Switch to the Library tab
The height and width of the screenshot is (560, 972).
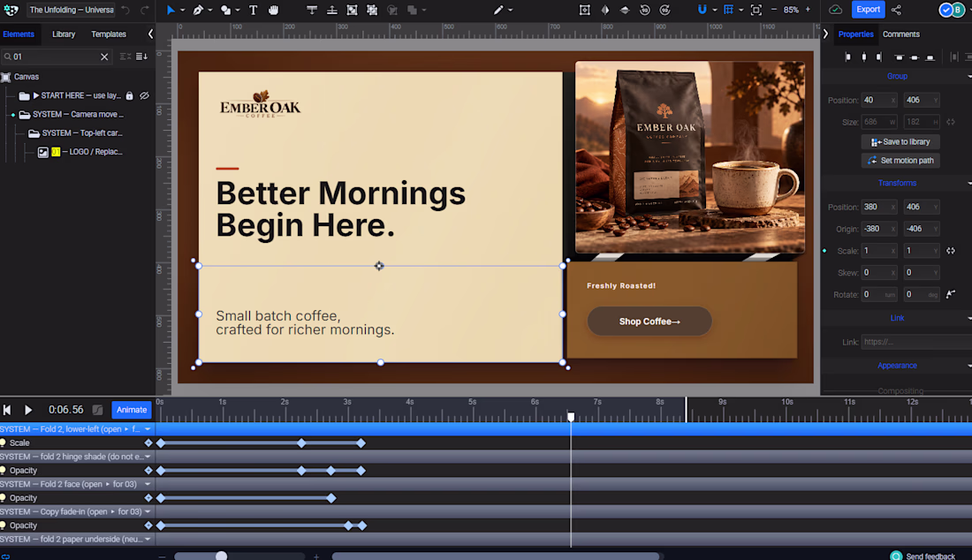(64, 34)
